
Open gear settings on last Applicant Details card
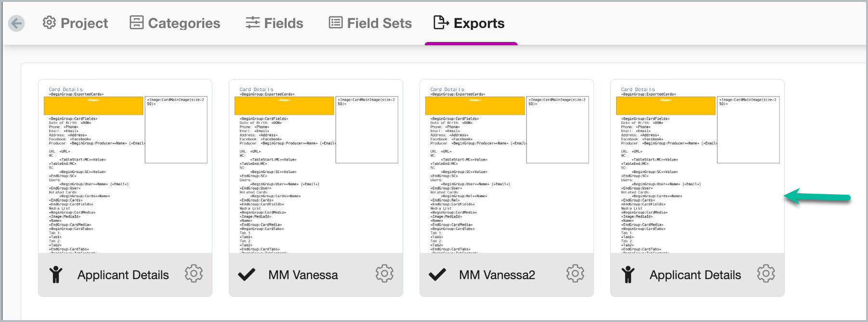pyautogui.click(x=766, y=273)
